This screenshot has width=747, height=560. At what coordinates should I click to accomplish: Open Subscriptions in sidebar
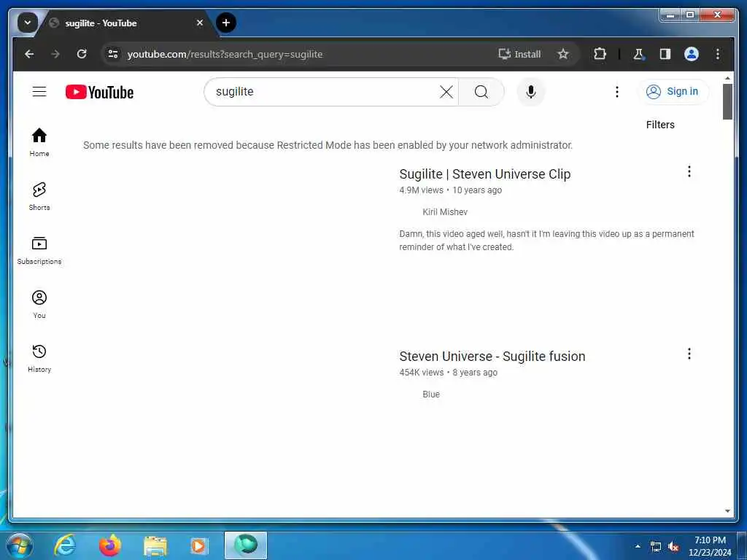pyautogui.click(x=39, y=251)
